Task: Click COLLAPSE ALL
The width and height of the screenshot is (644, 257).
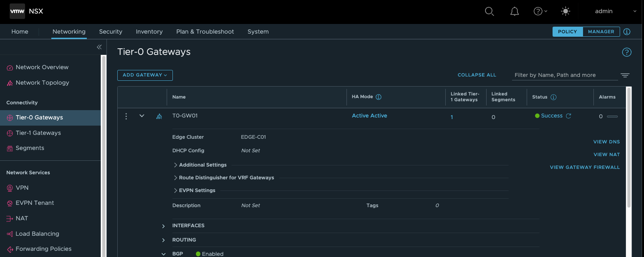Action: [477, 75]
